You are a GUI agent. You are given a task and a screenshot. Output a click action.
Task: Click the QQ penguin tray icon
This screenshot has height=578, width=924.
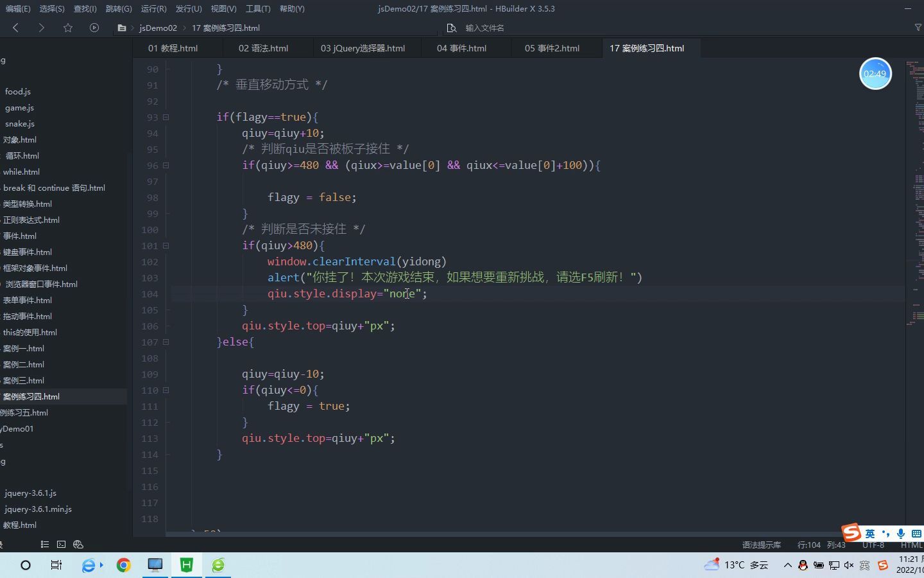(x=803, y=565)
